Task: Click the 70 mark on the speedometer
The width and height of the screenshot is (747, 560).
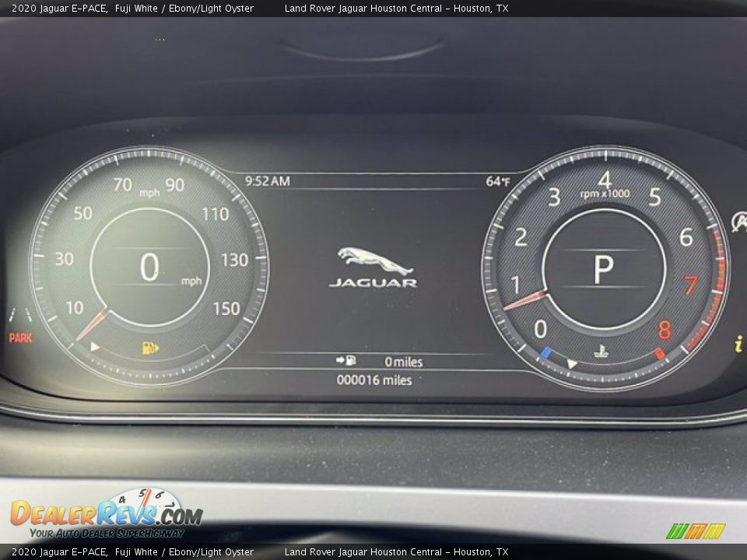Action: click(122, 184)
